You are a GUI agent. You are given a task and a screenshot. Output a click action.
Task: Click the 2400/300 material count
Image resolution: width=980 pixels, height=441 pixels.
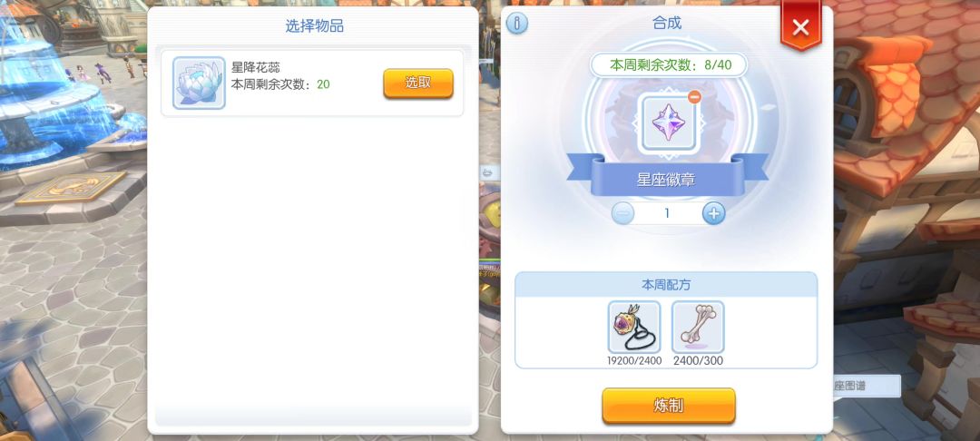tap(698, 361)
